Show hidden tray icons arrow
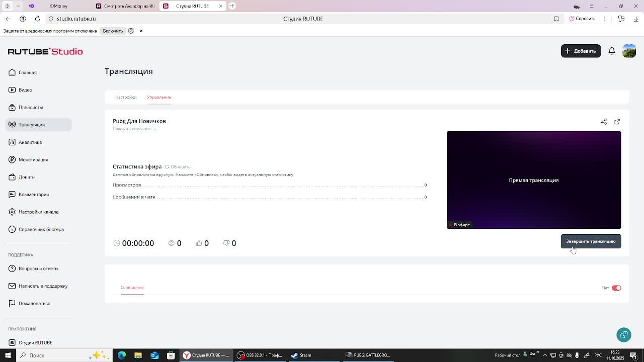The height and width of the screenshot is (362, 644). point(545,355)
